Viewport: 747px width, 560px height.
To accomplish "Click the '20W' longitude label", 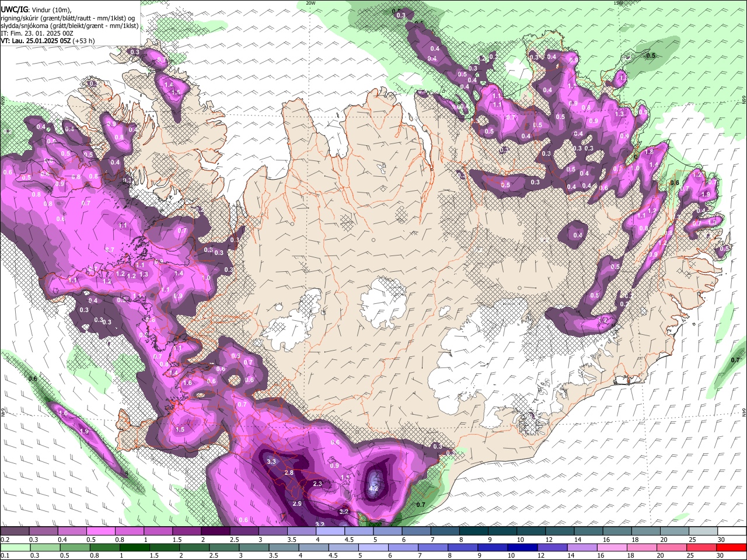I will (310, 3).
